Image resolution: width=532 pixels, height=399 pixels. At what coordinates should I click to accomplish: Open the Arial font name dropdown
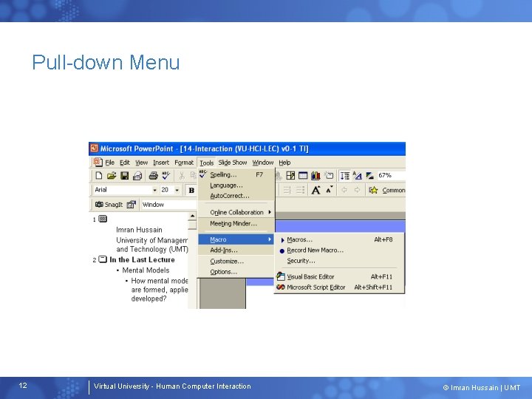(x=154, y=190)
